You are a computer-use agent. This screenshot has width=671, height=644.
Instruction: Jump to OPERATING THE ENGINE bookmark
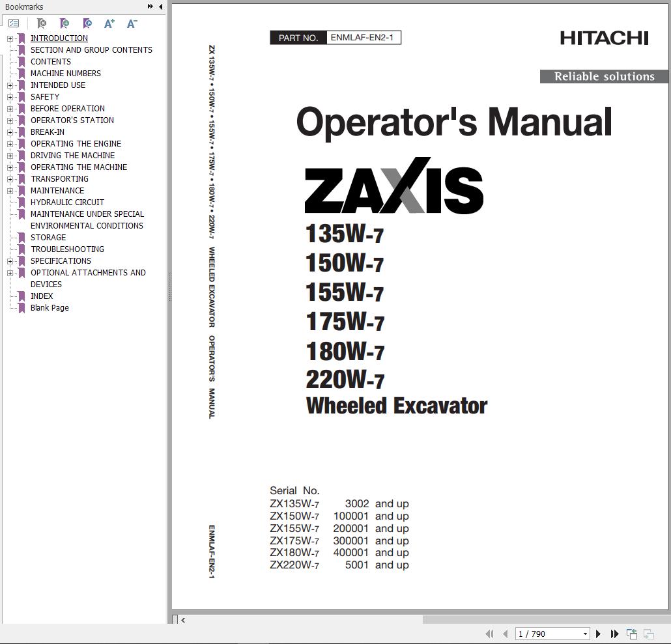coord(76,144)
